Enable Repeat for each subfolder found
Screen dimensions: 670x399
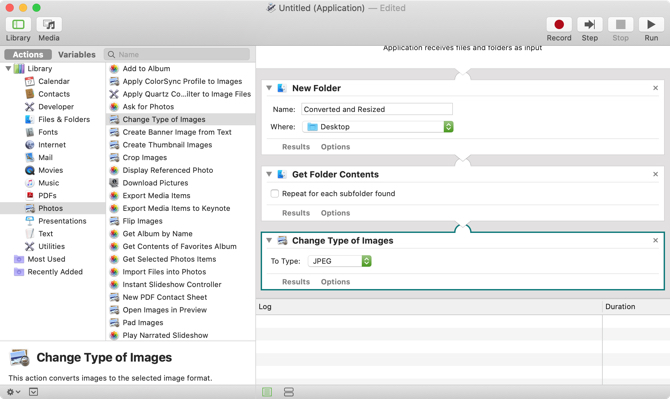[275, 194]
